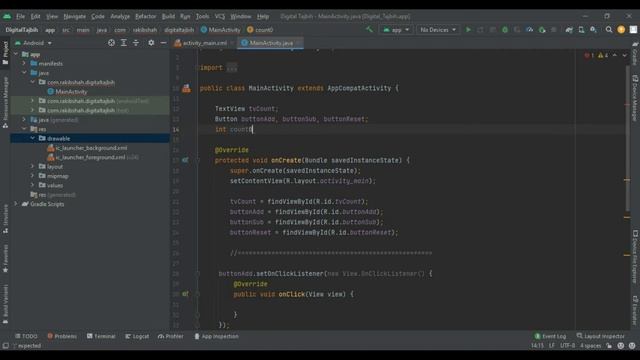Select the MainActivity.java editor tab
Screen dimensions: 640x360
point(271,43)
